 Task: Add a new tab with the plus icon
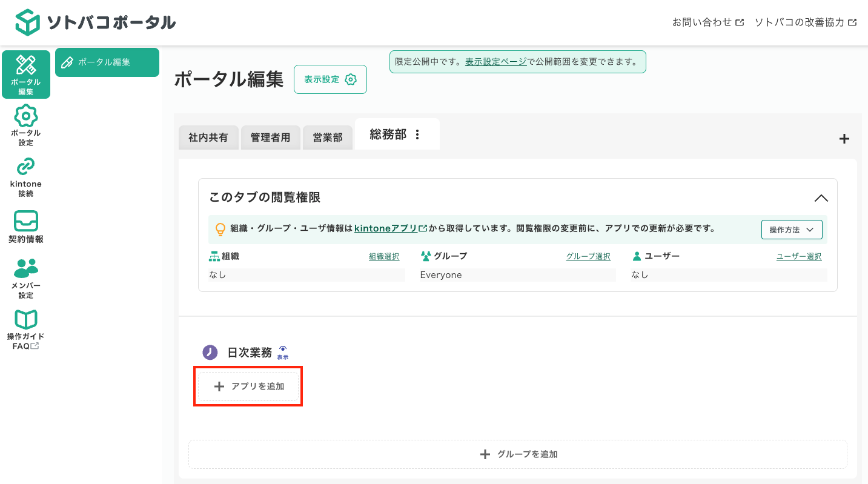pos(844,139)
